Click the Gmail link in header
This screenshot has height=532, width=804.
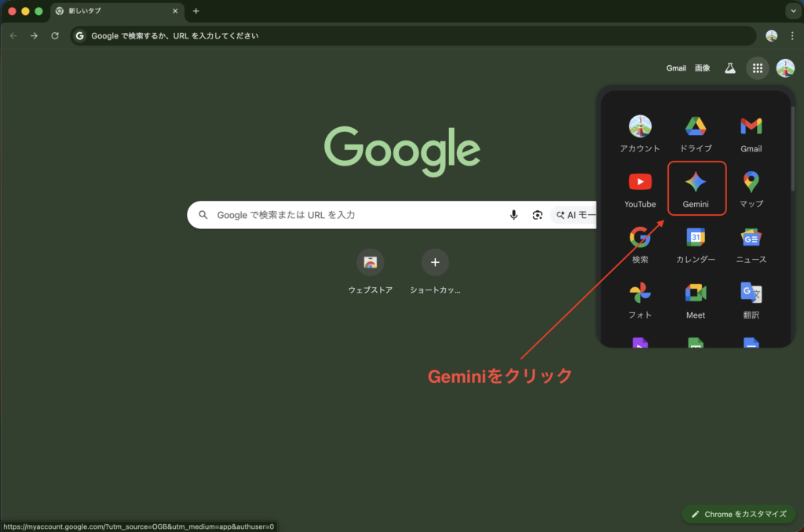(x=676, y=68)
